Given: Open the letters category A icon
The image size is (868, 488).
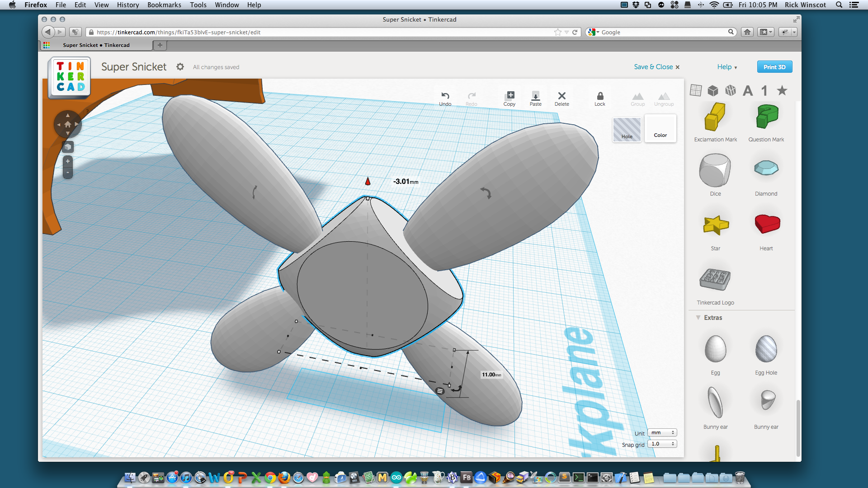Looking at the screenshot, I should [748, 91].
